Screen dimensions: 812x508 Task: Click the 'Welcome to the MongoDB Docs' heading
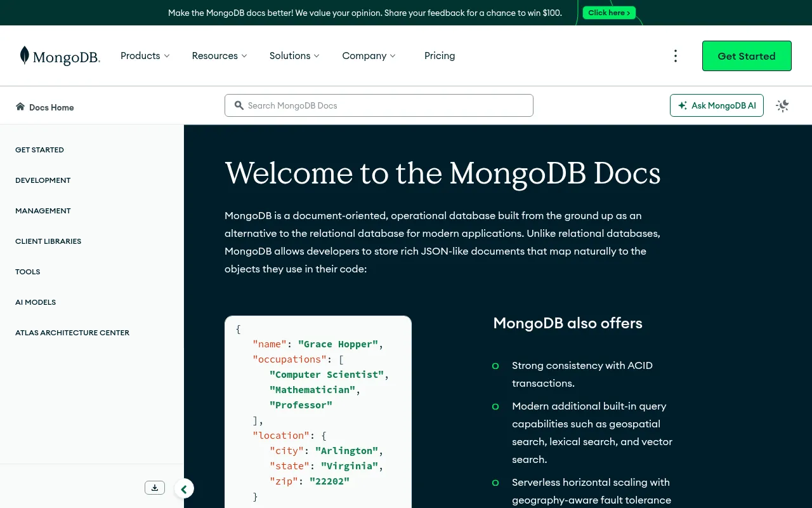coord(443,173)
